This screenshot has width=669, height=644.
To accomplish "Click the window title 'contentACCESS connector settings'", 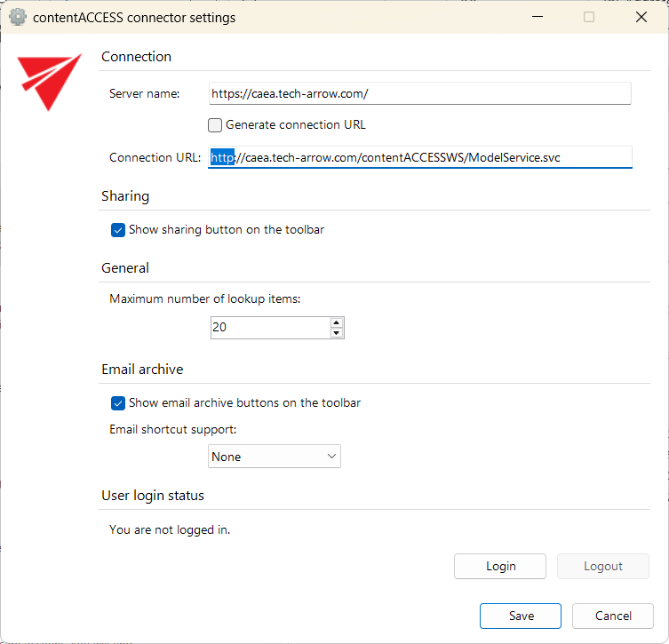I will (134, 17).
